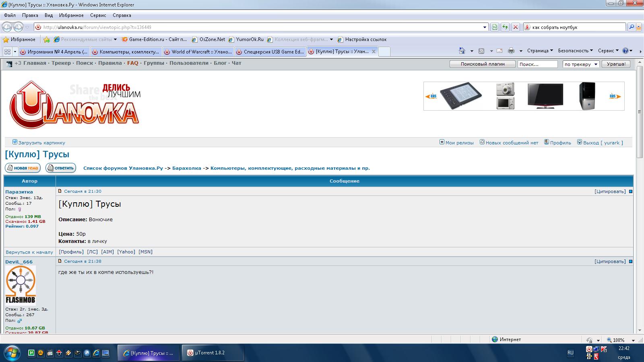The image size is (644, 362).
Task: Open the Read Mail icon in command bar
Action: click(500, 51)
